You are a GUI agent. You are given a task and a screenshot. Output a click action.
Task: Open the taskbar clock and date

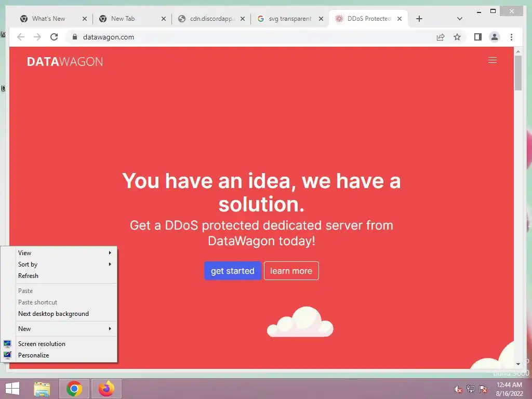(x=509, y=389)
